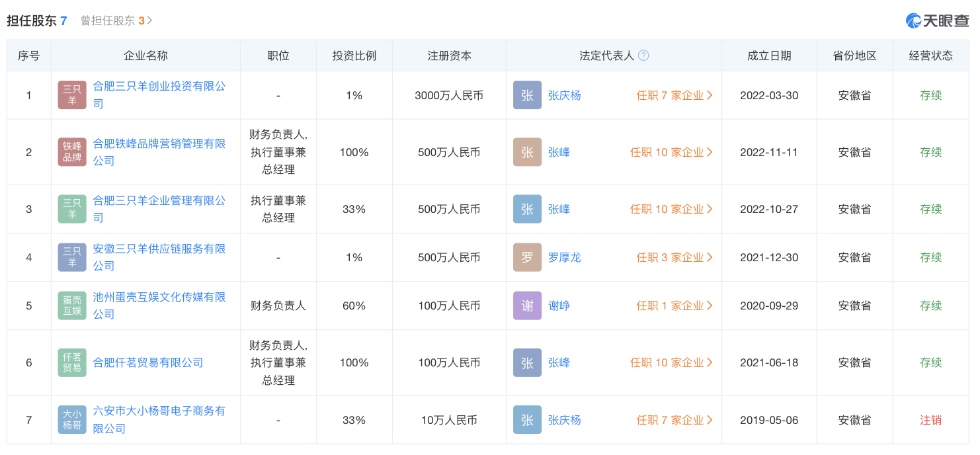Click the help icon beside 法定代表人
Image resolution: width=980 pixels, height=455 pixels.
click(643, 56)
